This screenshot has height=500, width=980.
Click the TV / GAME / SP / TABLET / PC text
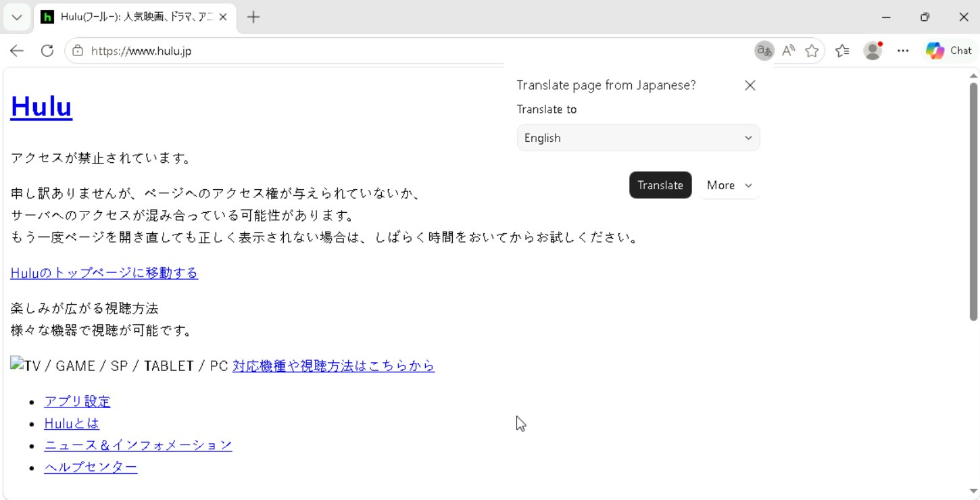tap(126, 366)
